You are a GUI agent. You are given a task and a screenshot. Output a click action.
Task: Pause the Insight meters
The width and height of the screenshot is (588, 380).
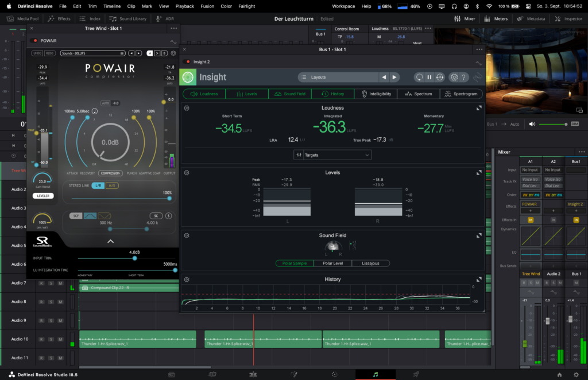click(x=430, y=77)
